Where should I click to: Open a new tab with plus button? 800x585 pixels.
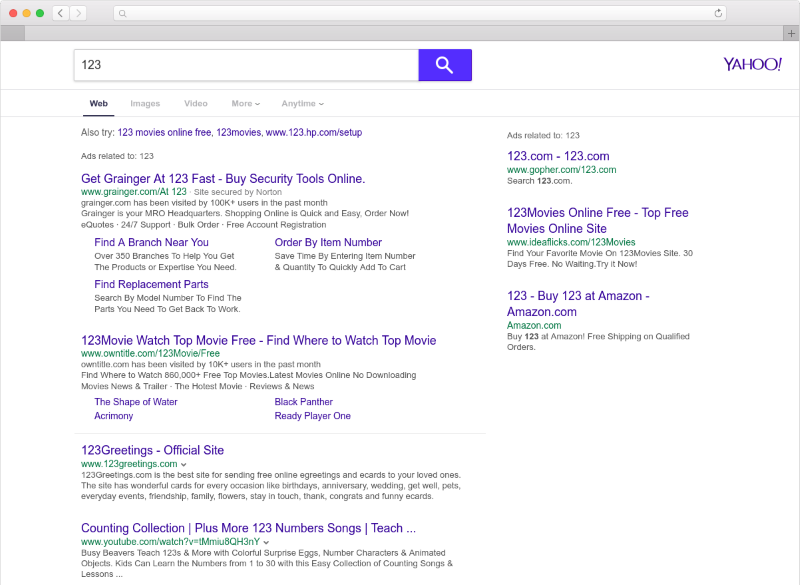(x=791, y=33)
